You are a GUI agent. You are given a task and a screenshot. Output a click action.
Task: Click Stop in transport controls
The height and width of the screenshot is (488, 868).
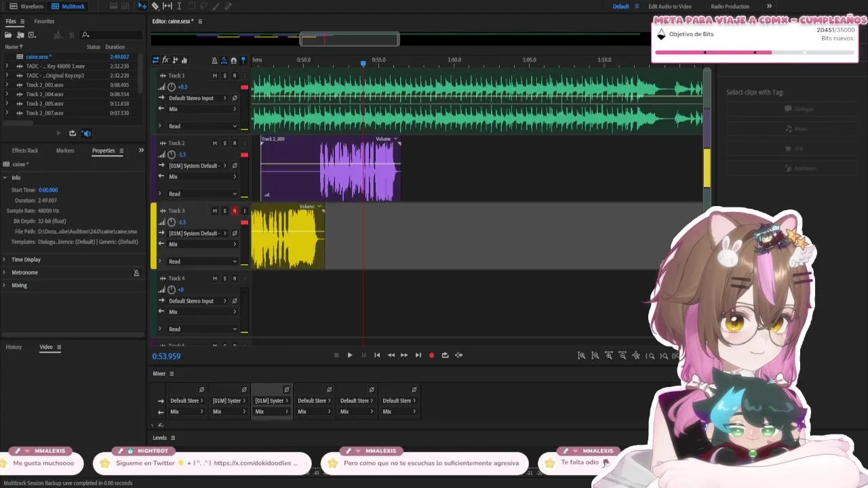coord(336,355)
